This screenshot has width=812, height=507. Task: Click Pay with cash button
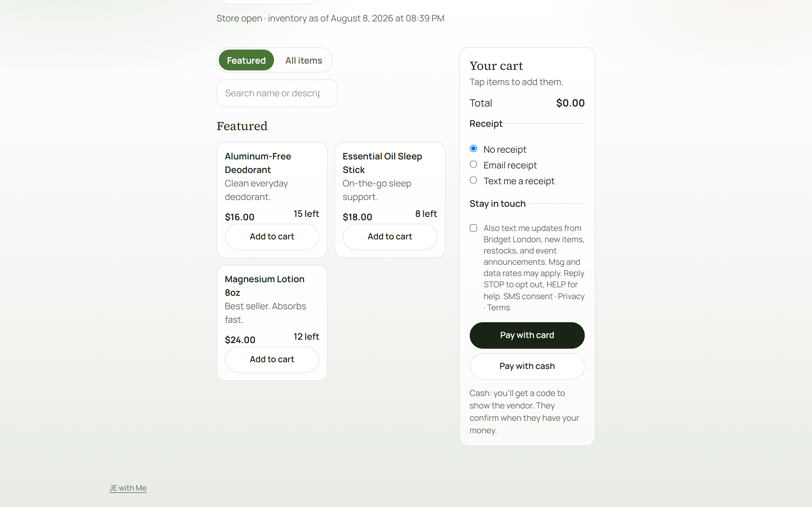[x=527, y=366]
